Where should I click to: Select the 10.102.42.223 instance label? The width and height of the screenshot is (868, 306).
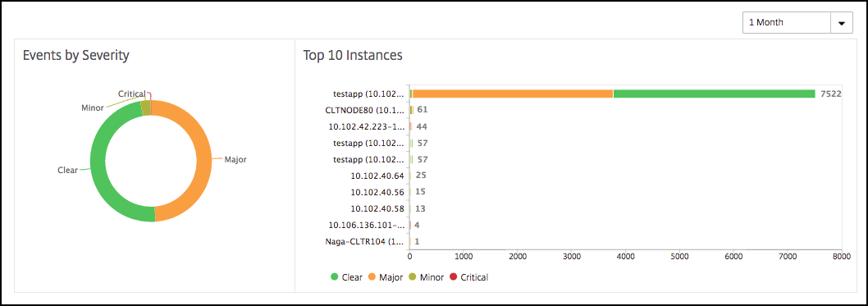pyautogui.click(x=367, y=126)
